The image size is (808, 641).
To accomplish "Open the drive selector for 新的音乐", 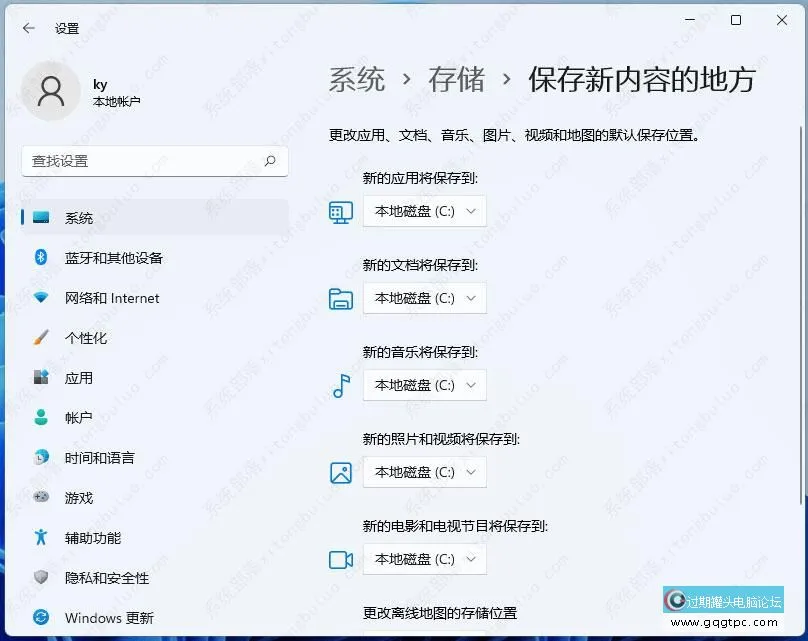I will [424, 385].
